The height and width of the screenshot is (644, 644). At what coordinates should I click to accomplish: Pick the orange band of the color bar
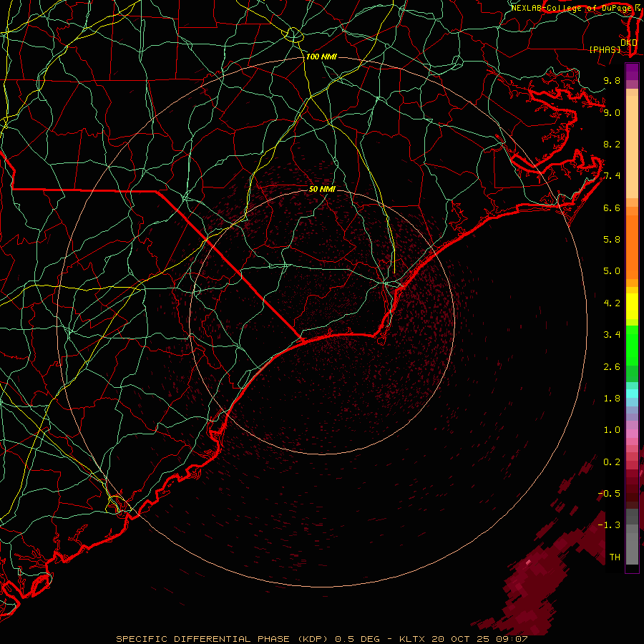[x=632, y=247]
